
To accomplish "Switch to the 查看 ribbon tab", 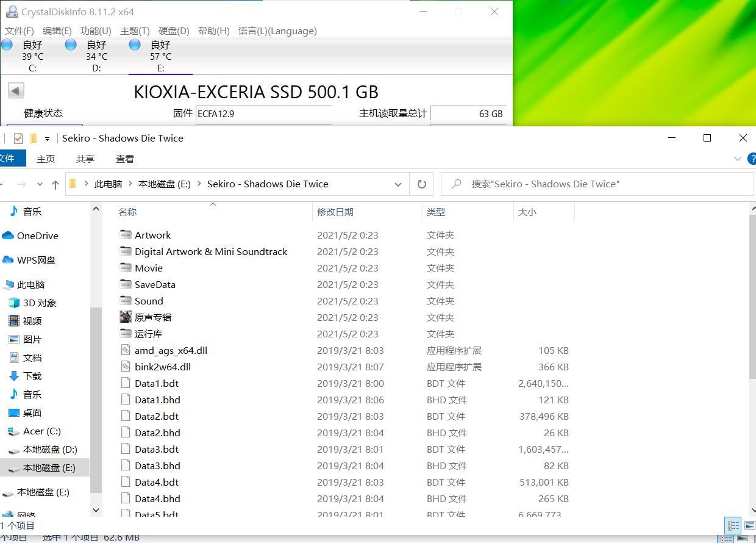I will [125, 159].
